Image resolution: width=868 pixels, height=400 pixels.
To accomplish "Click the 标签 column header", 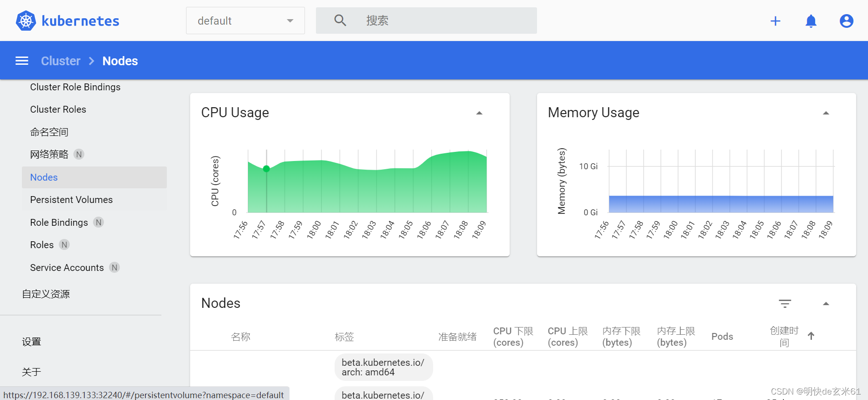I will 344,337.
